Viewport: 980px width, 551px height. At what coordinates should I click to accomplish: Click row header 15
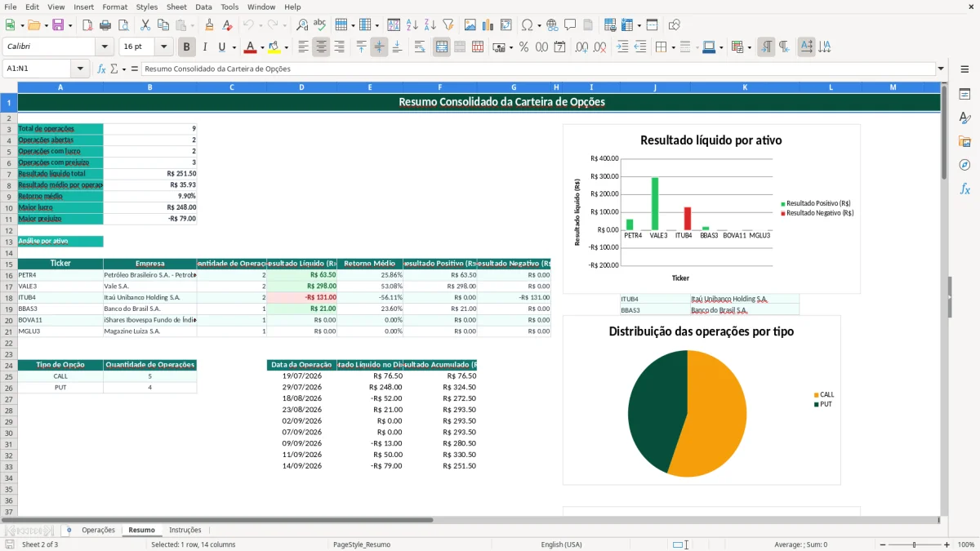coord(8,264)
